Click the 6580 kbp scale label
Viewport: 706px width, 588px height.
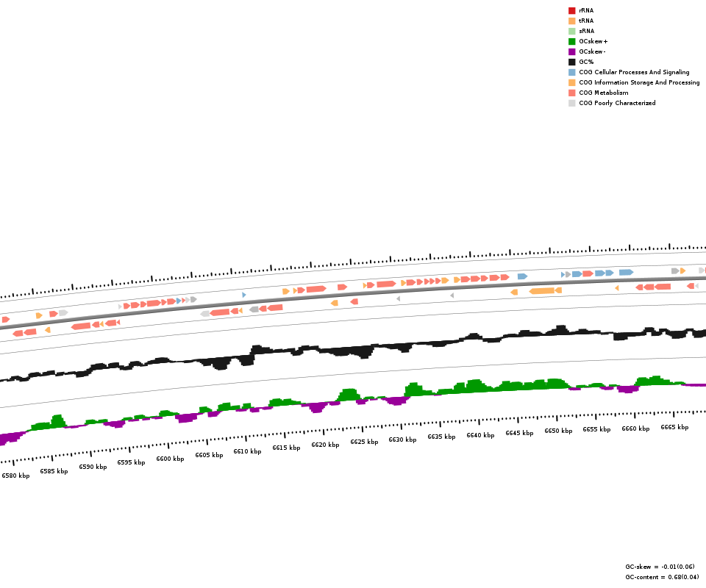coord(15,476)
